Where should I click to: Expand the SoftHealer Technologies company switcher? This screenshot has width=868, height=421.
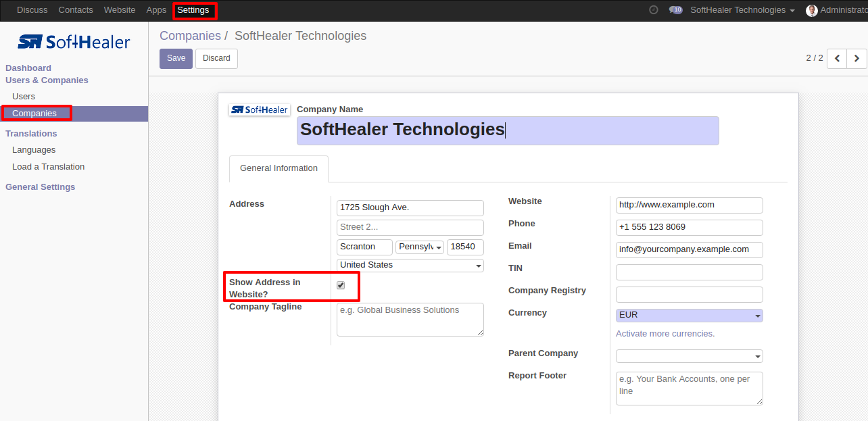(x=742, y=10)
